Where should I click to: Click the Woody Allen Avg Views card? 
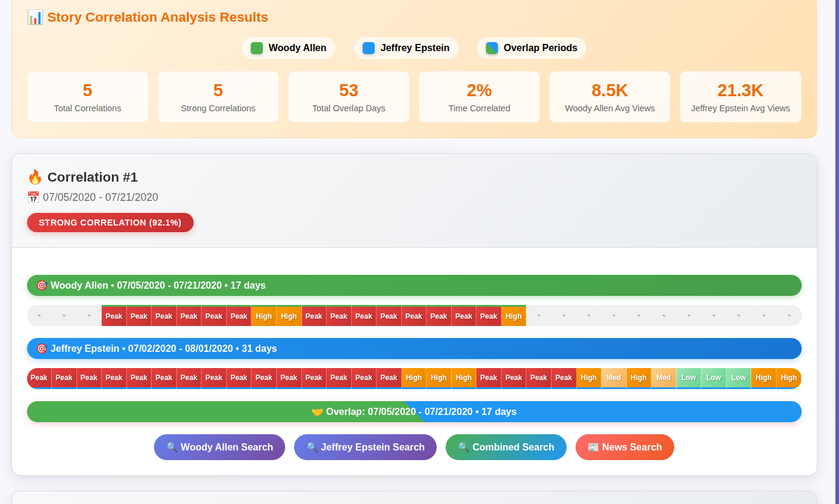[610, 97]
